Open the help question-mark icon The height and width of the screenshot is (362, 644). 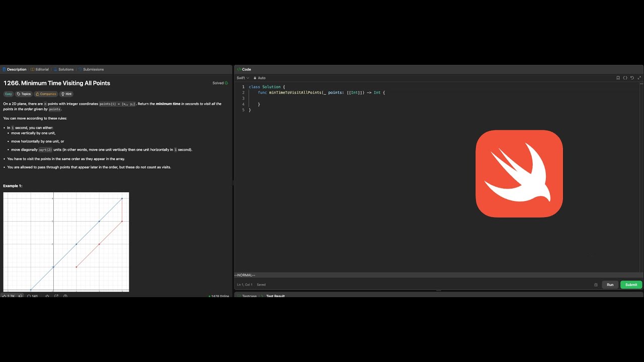(65, 296)
